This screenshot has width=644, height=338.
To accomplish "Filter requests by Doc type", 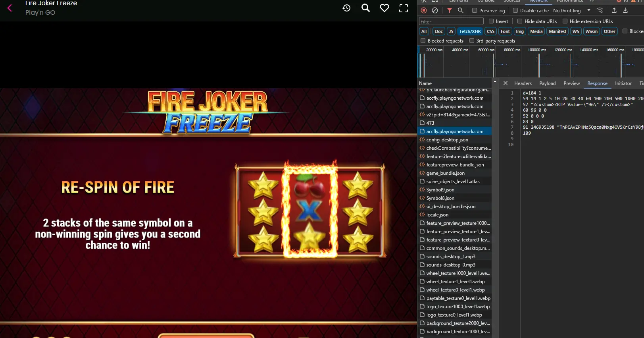I will pyautogui.click(x=438, y=31).
